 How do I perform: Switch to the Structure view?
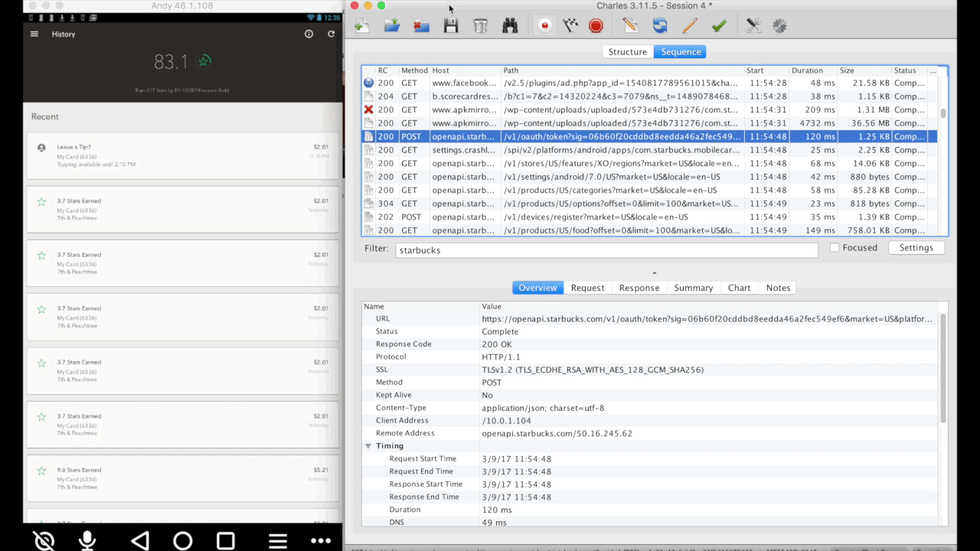coord(628,52)
